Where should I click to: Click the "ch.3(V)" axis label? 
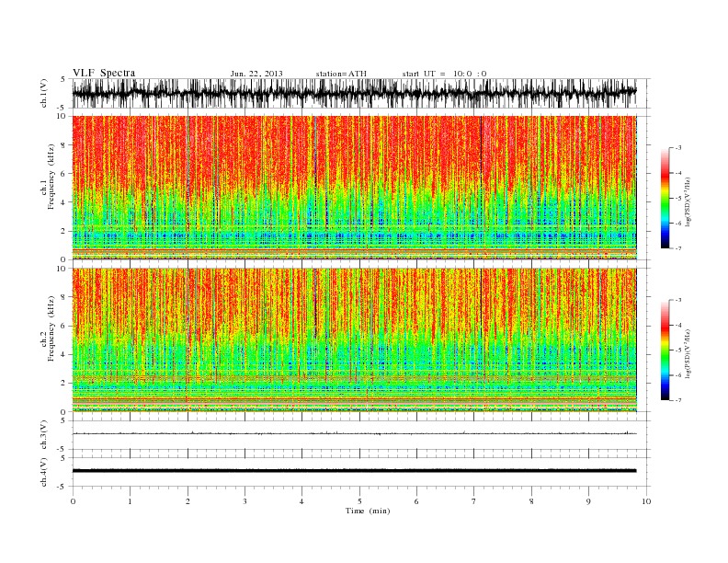pos(44,435)
